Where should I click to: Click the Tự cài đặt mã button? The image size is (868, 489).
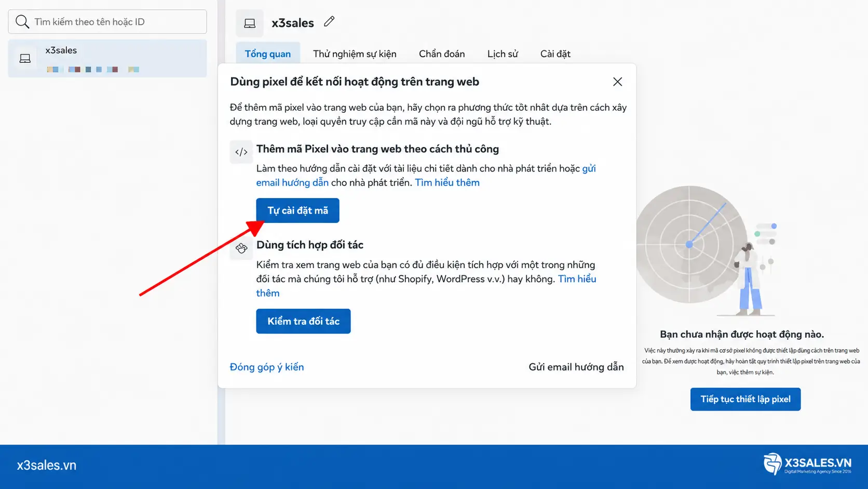pyautogui.click(x=297, y=210)
